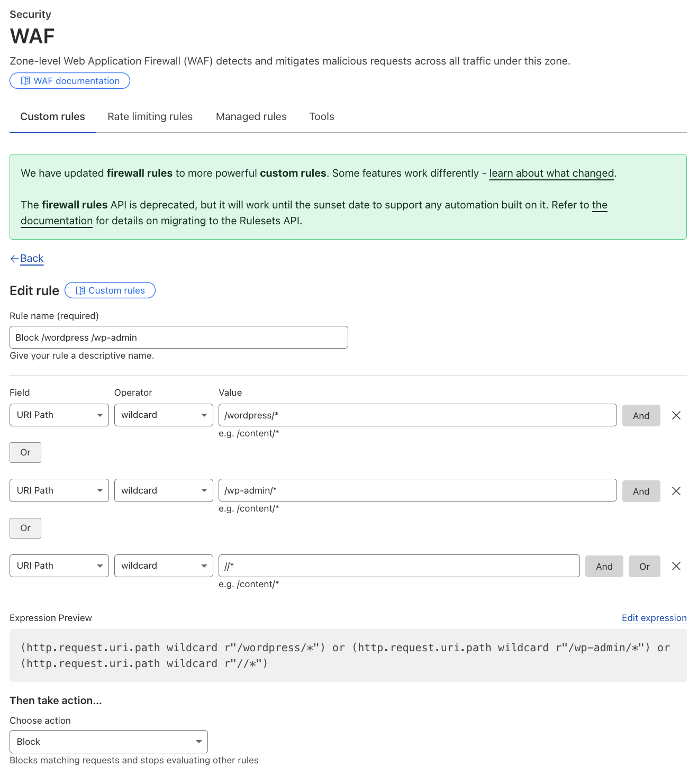Click the Or button in the last row
This screenshot has width=698, height=784.
tap(644, 566)
